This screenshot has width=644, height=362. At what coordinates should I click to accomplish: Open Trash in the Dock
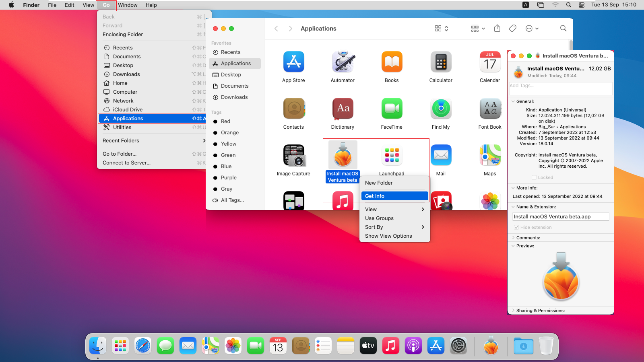(546, 346)
